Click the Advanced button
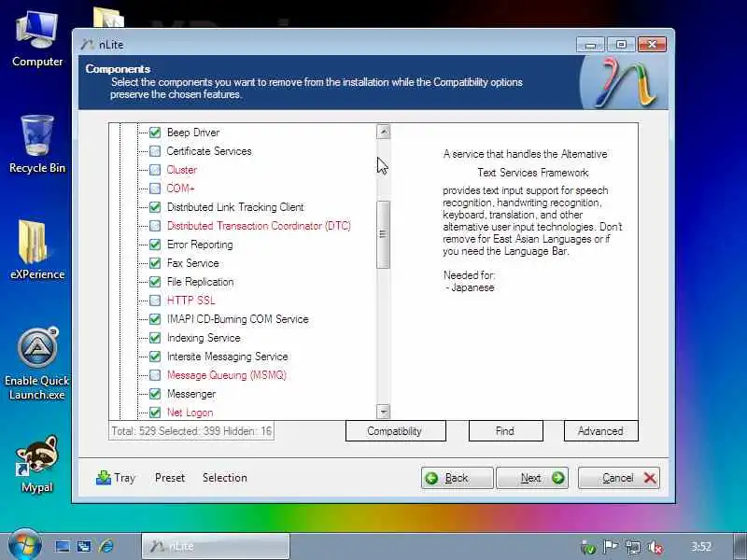The width and height of the screenshot is (747, 560). coord(600,431)
